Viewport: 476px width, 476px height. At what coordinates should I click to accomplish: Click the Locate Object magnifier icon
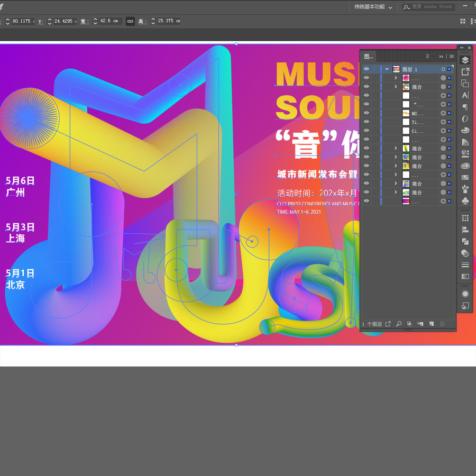click(x=399, y=324)
